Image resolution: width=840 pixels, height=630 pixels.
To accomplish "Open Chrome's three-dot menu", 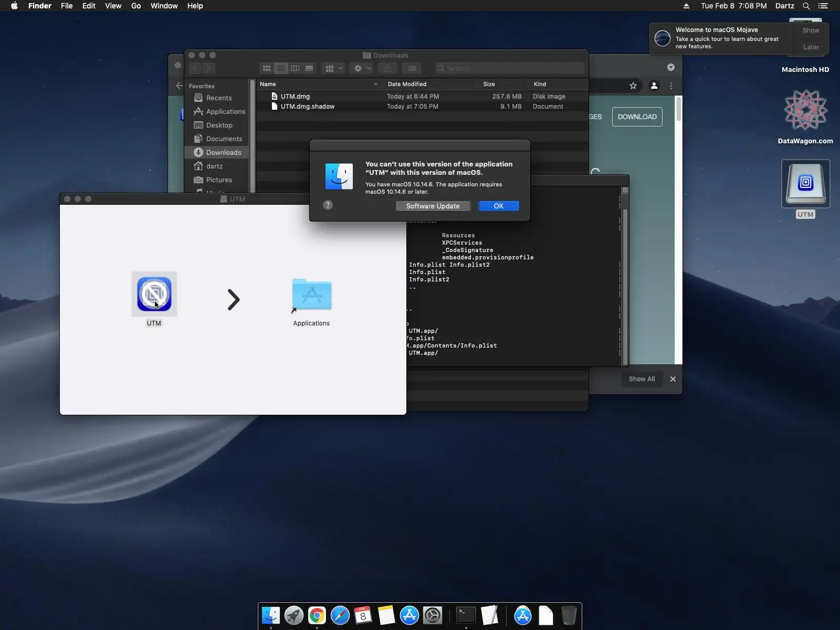I will [x=671, y=86].
